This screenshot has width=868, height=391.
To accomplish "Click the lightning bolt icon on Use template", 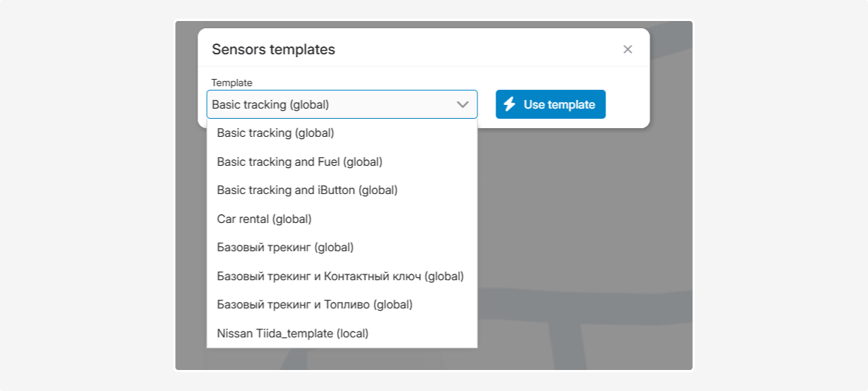I will (509, 104).
